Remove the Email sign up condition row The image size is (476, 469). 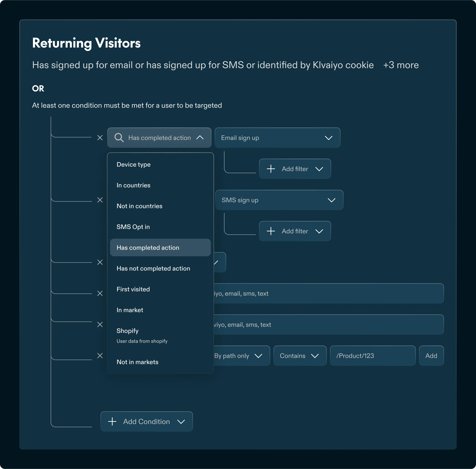click(100, 138)
